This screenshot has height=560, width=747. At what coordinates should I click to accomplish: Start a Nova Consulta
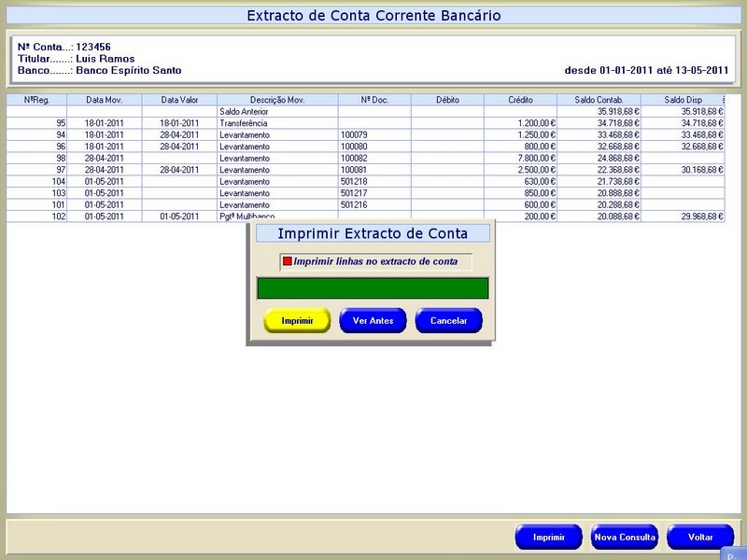tap(625, 538)
